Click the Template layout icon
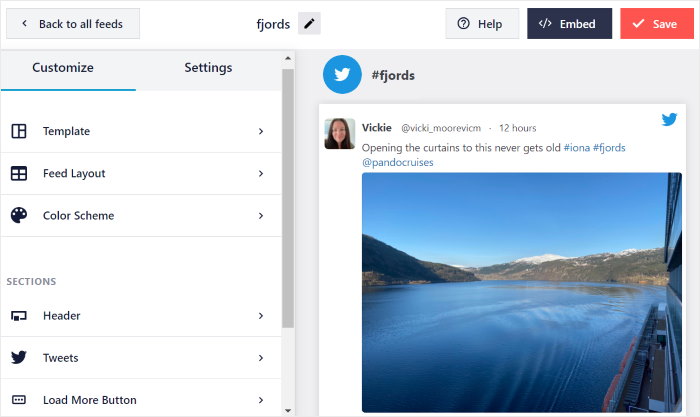 click(x=19, y=131)
